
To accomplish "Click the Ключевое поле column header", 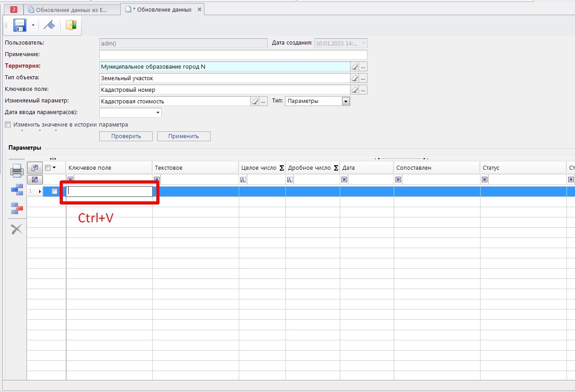I will pos(109,168).
